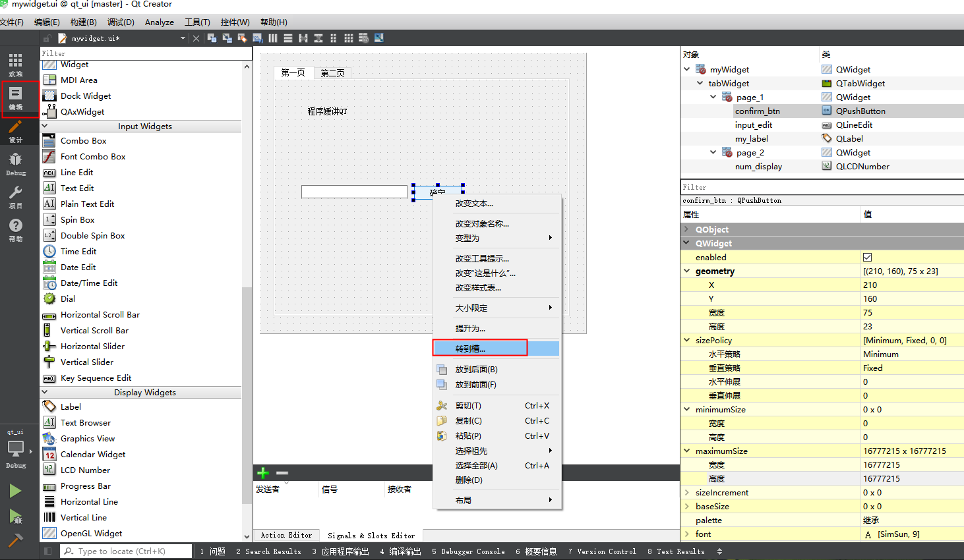
Task: Apply Lay Out Horizontally from toolbar
Action: tap(272, 38)
